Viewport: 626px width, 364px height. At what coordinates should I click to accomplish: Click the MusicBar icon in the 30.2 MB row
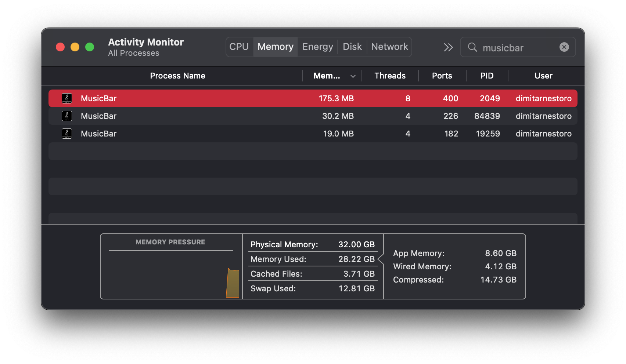pos(67,116)
